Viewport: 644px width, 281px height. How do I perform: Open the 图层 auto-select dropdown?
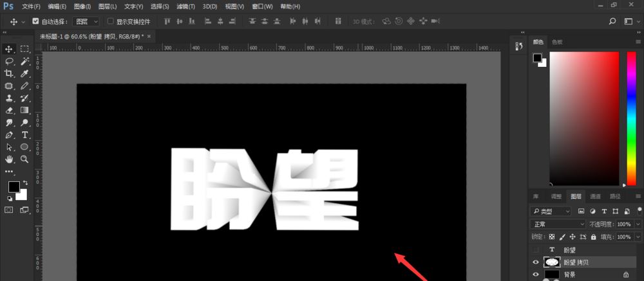pyautogui.click(x=86, y=21)
